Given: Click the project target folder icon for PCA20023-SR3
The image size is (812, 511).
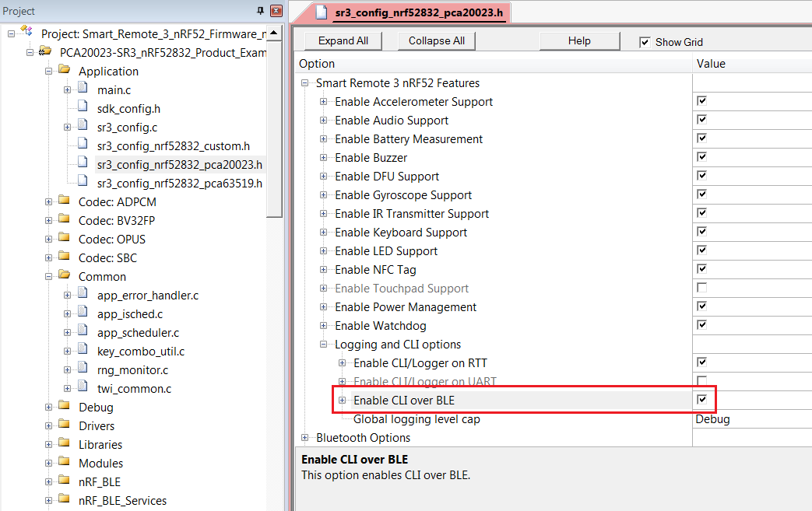Looking at the screenshot, I should point(45,51).
